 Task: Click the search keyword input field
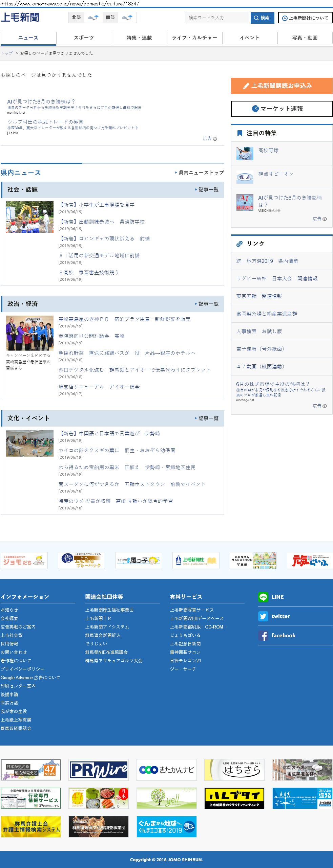point(217,18)
